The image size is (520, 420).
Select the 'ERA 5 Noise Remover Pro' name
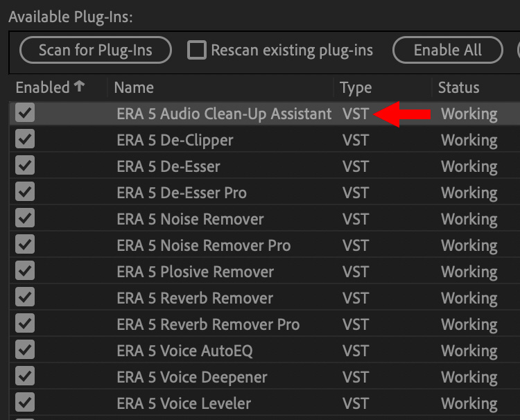[x=204, y=245]
